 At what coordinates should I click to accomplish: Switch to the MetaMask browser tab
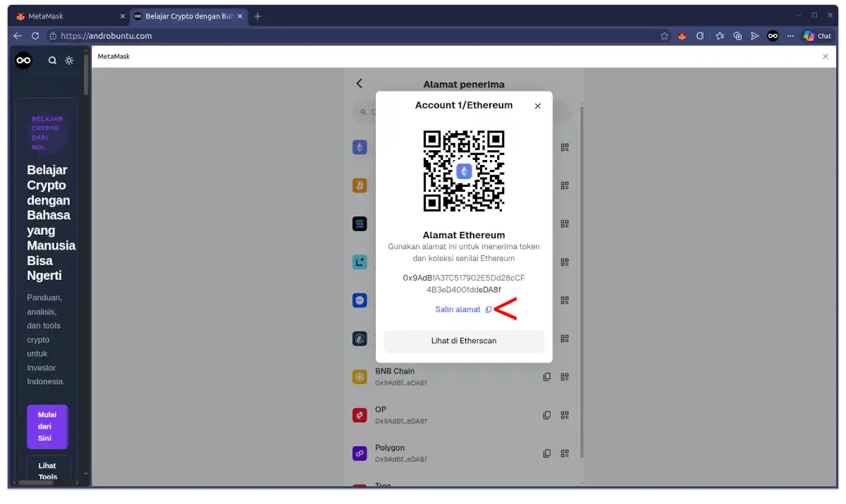click(69, 16)
